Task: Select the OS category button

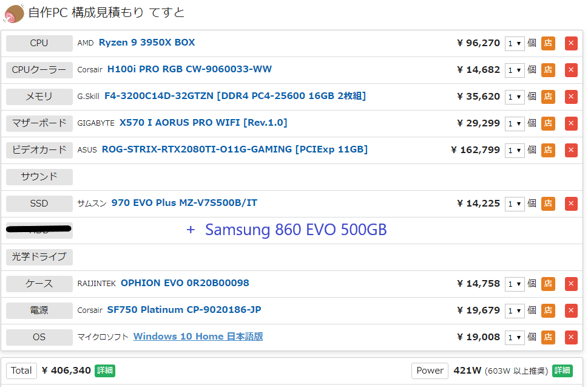Action: click(x=39, y=337)
